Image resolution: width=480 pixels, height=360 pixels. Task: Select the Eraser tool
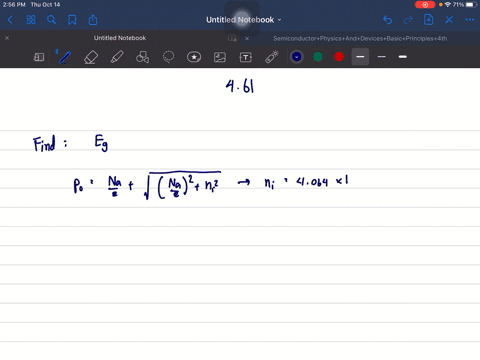coord(91,57)
